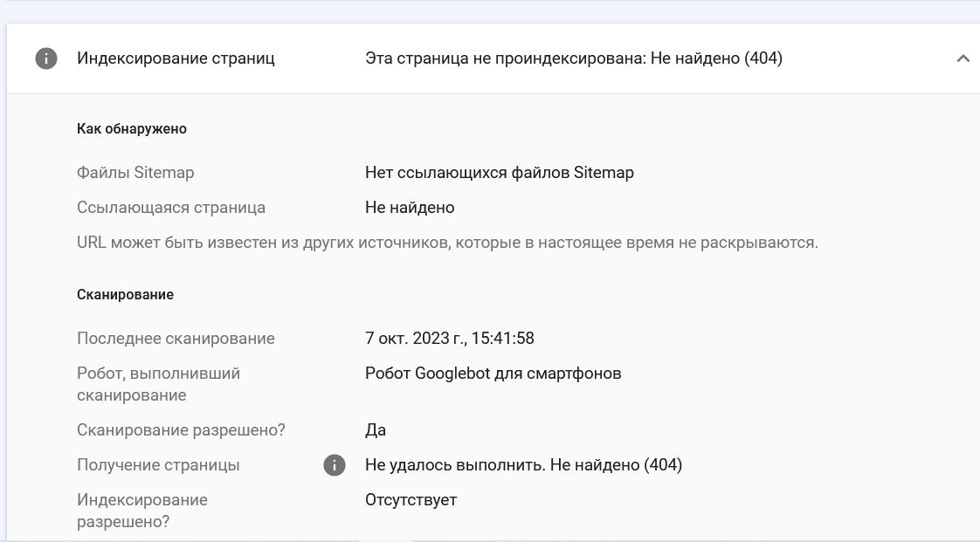Image resolution: width=980 pixels, height=542 pixels.
Task: Click the Нет ссылающихся файлов Sitemap value
Action: click(499, 173)
